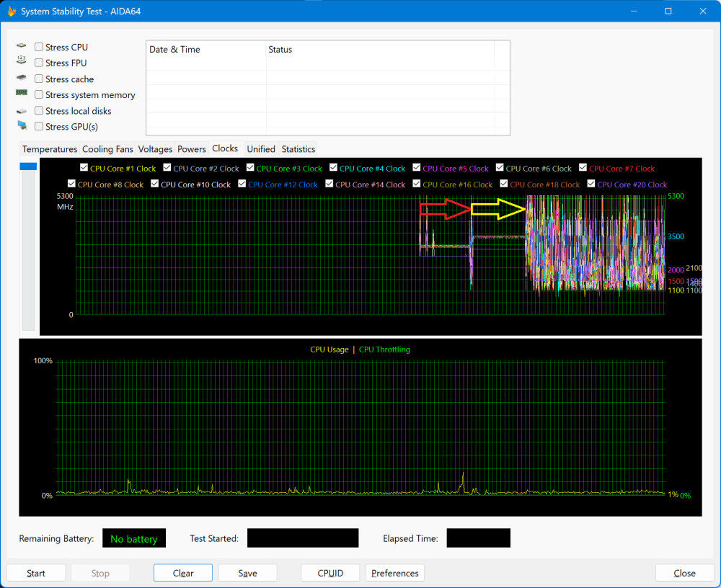Toggle Stress local disks checkbox
Screen dimensions: 721x588
(x=39, y=110)
